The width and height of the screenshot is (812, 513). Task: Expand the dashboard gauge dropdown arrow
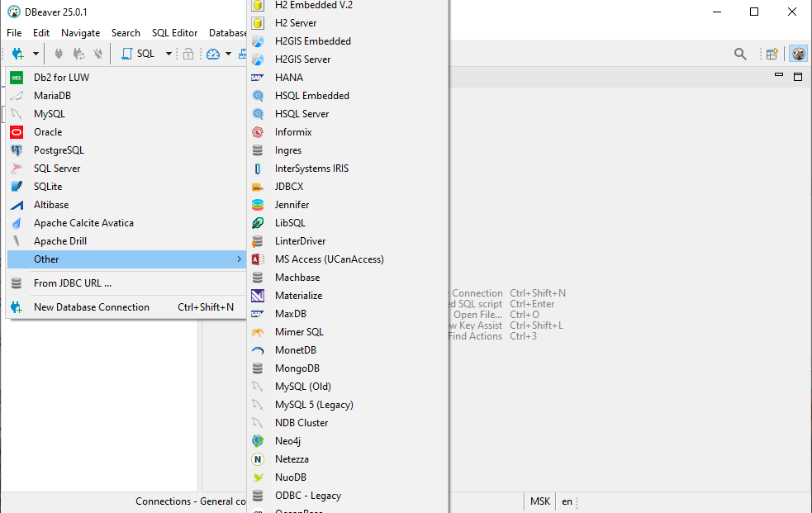click(x=228, y=54)
